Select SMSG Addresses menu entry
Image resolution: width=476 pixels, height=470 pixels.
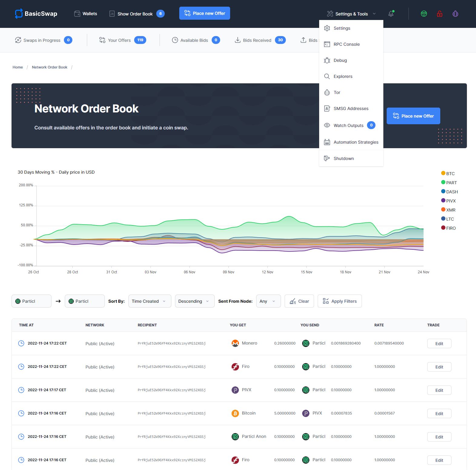(351, 108)
